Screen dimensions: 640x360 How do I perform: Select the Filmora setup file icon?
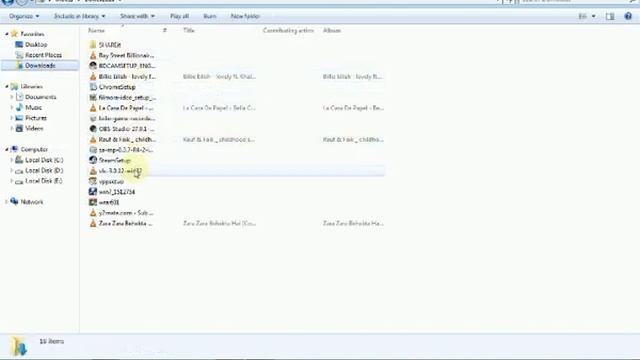93,97
